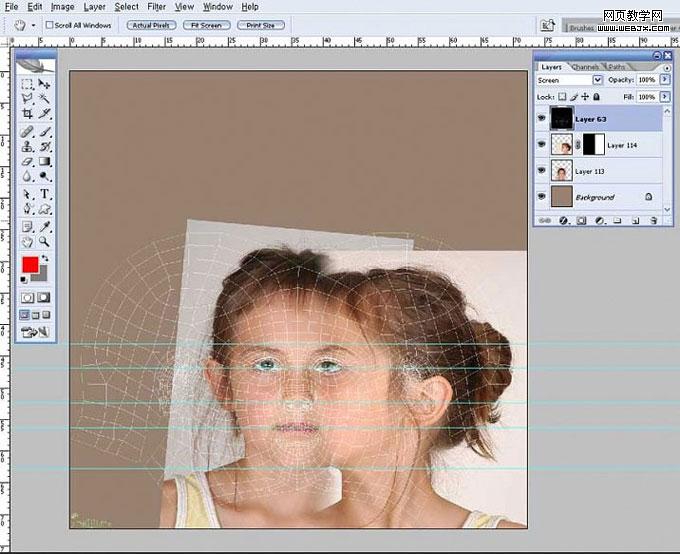Open Layers panel options menu
This screenshot has height=554, width=680.
(x=667, y=68)
